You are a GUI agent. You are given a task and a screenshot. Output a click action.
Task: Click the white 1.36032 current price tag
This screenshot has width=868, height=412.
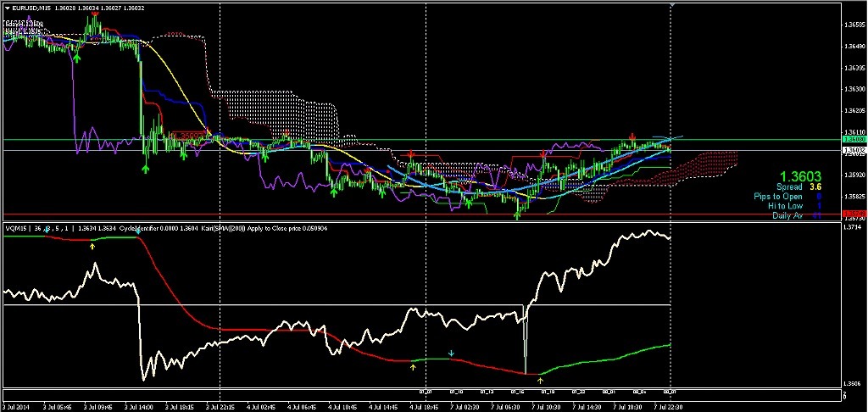pyautogui.click(x=854, y=150)
